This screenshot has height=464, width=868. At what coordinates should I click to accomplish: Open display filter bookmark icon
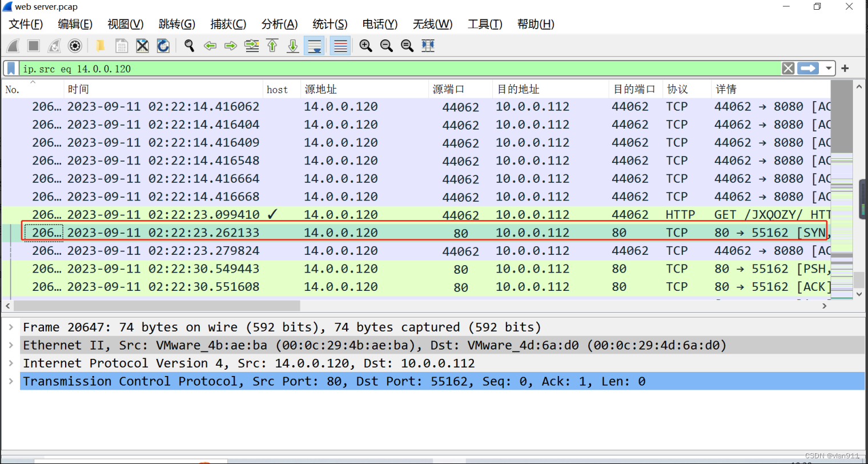[11, 69]
